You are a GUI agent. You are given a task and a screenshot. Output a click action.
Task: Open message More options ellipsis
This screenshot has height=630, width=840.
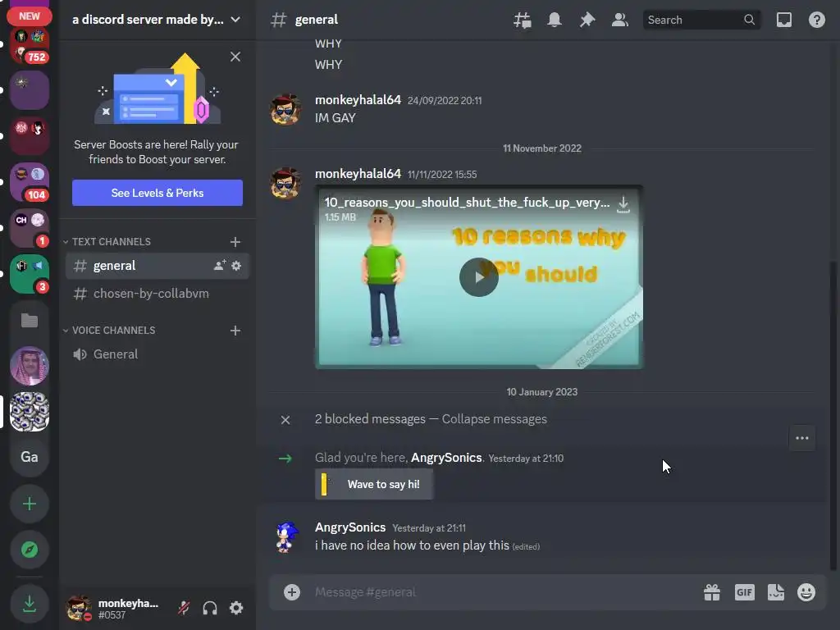802,438
